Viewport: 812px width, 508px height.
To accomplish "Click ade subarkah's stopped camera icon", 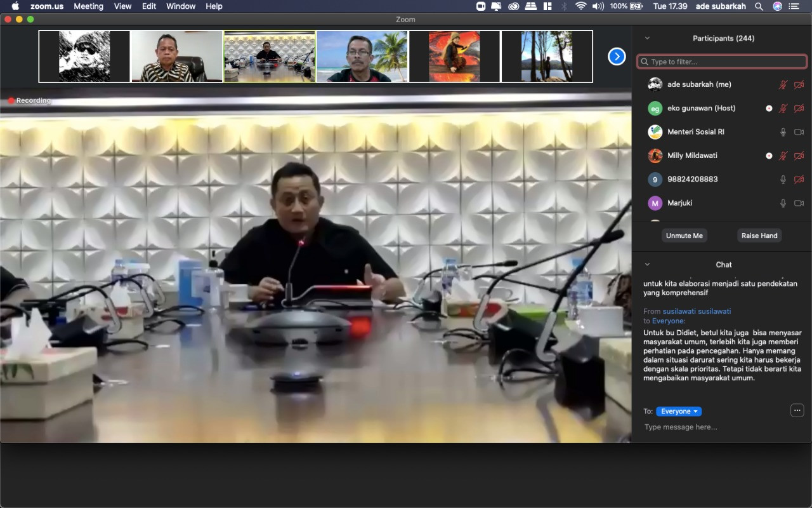I will pos(799,84).
